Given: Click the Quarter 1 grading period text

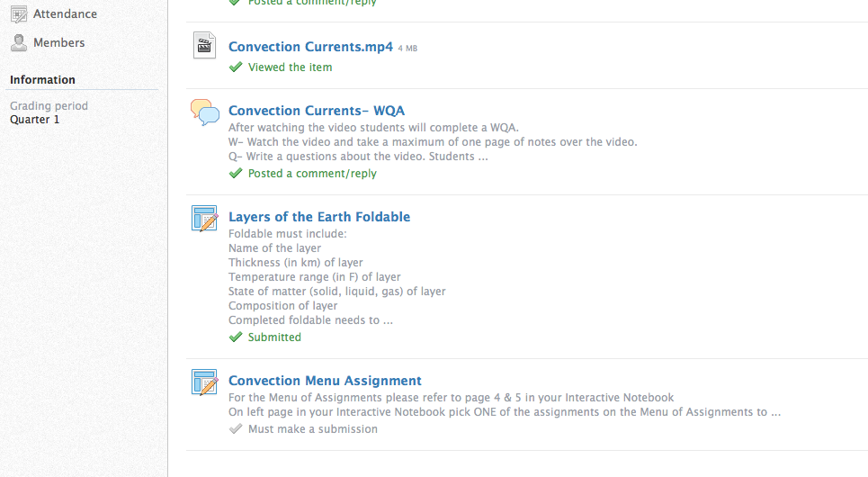Looking at the screenshot, I should tap(34, 120).
